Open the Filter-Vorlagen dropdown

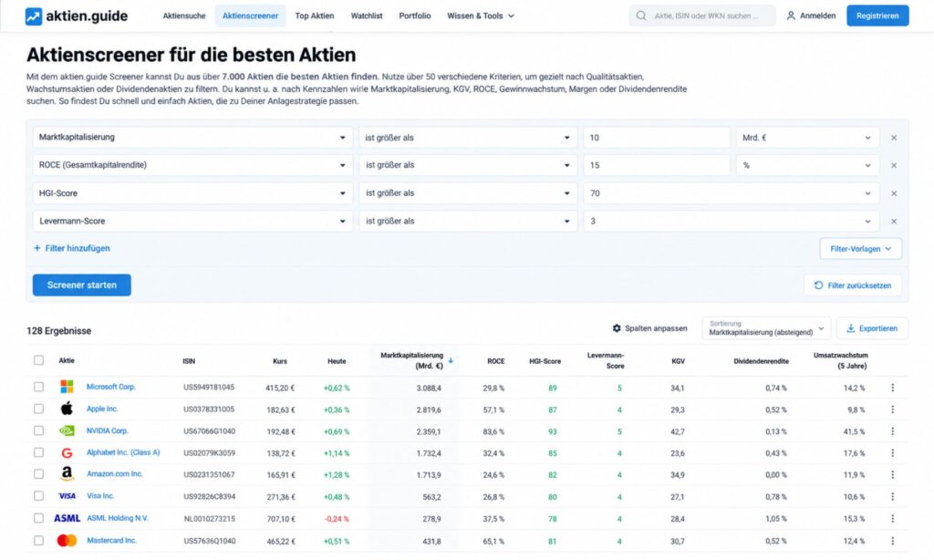(x=861, y=249)
